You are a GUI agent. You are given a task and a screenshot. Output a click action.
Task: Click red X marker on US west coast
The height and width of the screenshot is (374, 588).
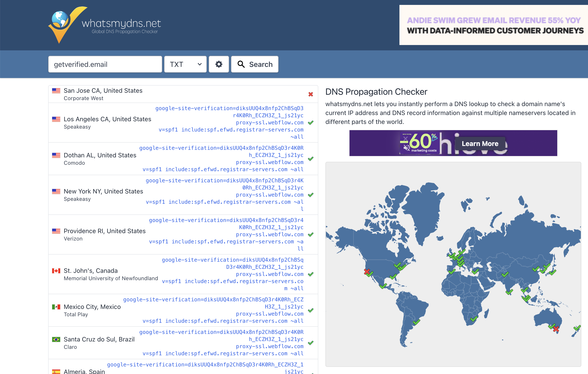coord(366,271)
